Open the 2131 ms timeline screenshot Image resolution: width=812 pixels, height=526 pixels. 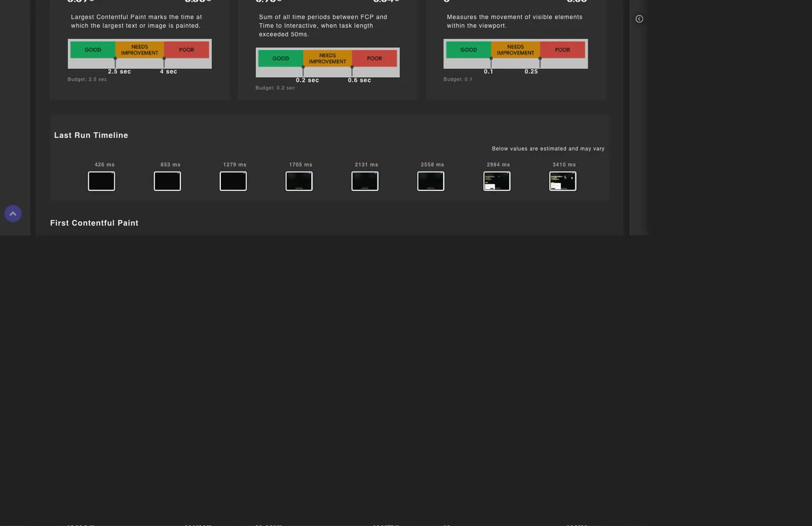pos(365,181)
